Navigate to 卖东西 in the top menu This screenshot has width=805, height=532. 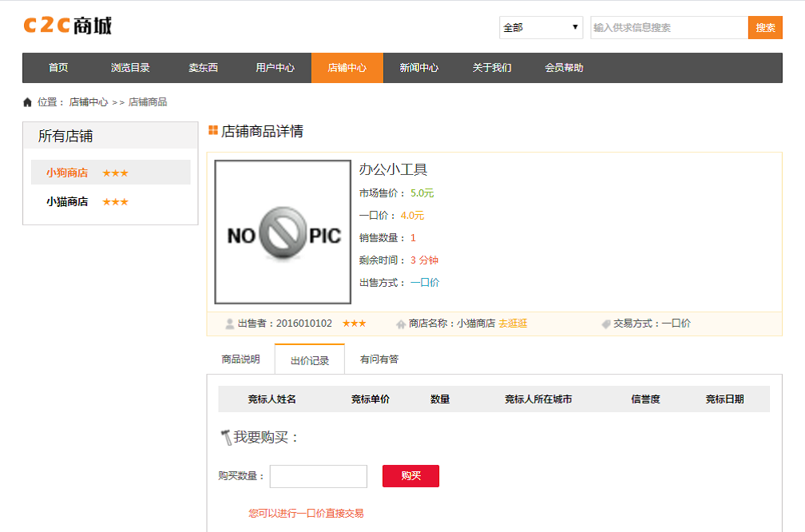click(x=202, y=67)
